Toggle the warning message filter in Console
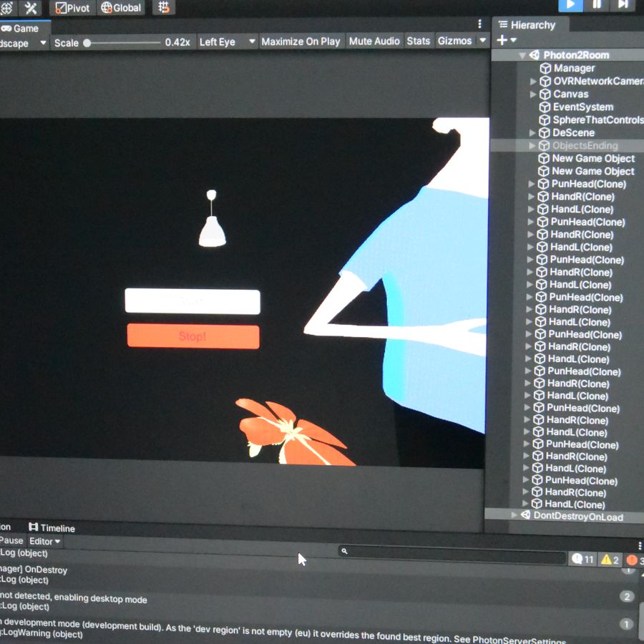The height and width of the screenshot is (644, 644). pos(610,560)
